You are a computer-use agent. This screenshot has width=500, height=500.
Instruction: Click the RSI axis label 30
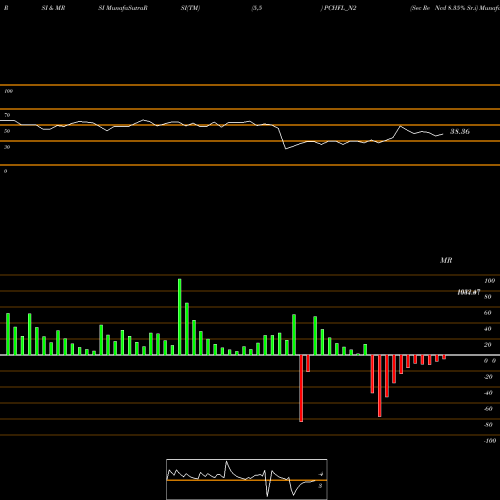[x=7, y=147]
